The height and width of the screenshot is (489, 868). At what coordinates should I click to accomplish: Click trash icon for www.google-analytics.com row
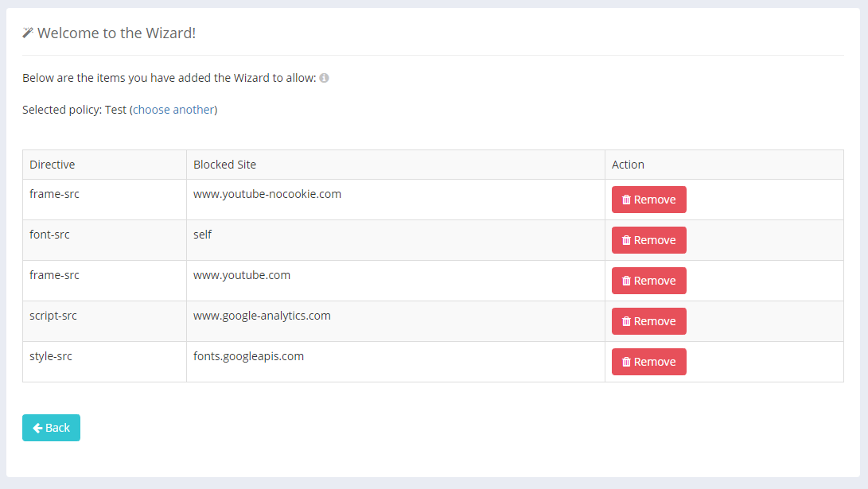(x=626, y=321)
